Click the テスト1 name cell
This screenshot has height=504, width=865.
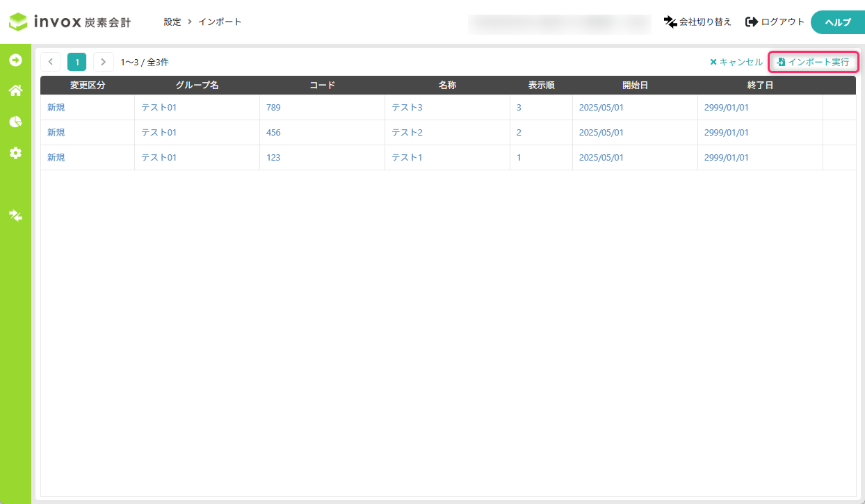tap(407, 158)
